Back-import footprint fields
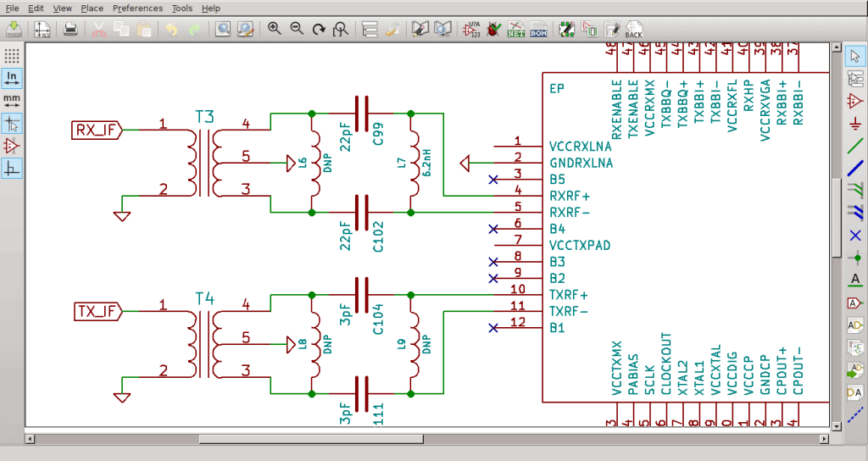 click(634, 29)
